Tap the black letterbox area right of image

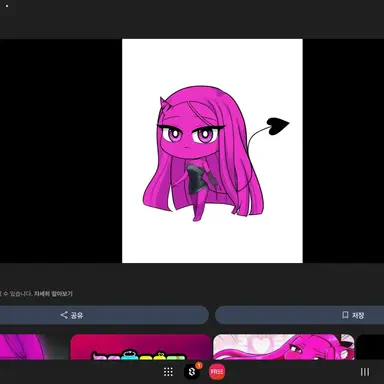[x=343, y=151]
